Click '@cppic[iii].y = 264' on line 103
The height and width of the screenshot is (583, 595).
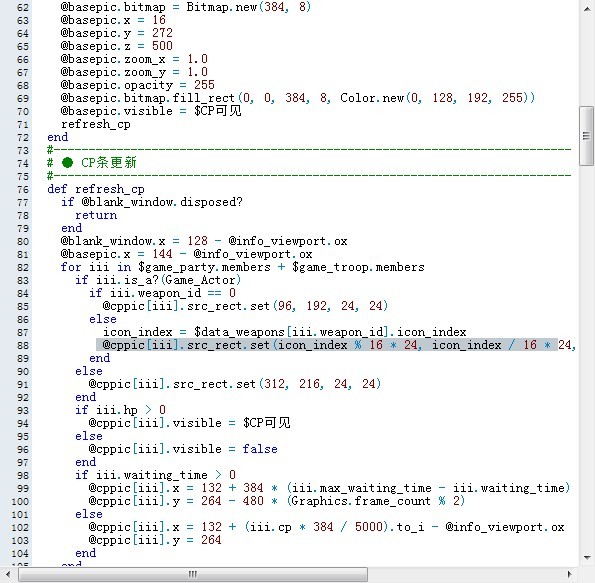[155, 540]
